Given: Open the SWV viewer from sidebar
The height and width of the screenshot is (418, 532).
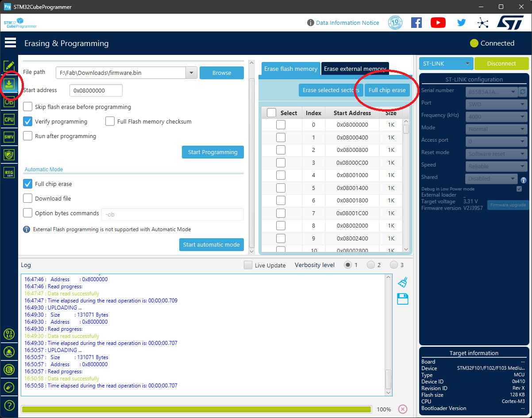Looking at the screenshot, I should pyautogui.click(x=9, y=137).
